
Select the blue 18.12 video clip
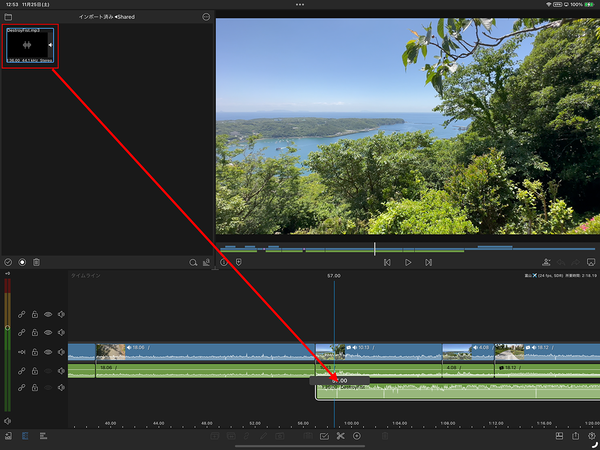[x=548, y=352]
